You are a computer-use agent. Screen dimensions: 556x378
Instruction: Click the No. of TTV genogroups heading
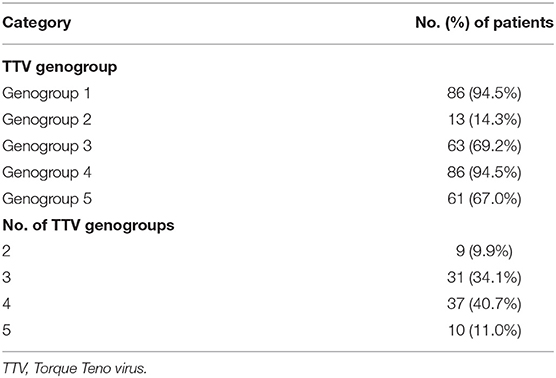click(88, 225)
